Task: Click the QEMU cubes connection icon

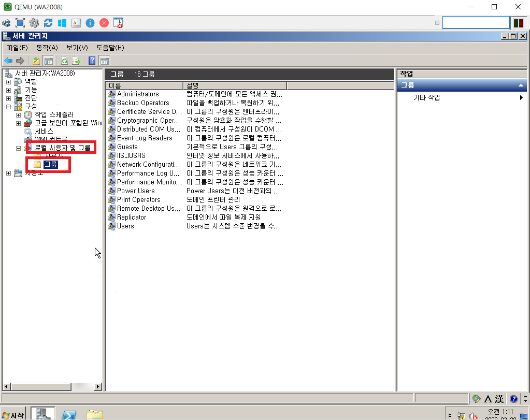Action: click(6, 23)
